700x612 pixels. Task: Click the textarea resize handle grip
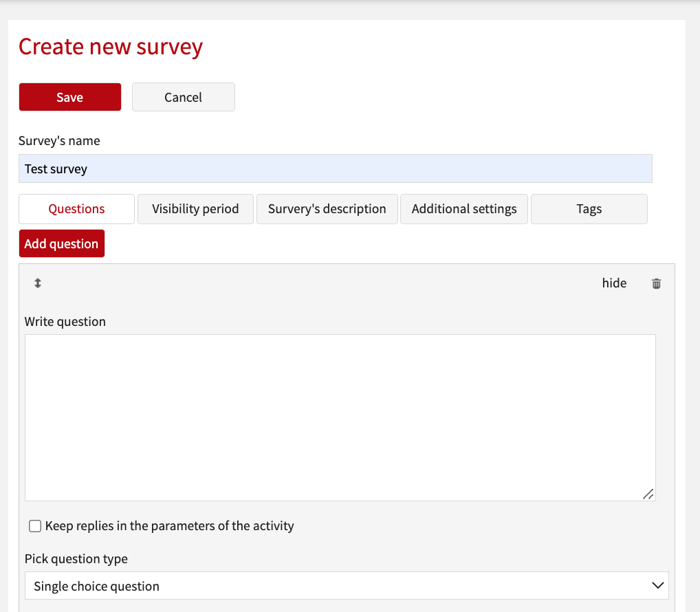pyautogui.click(x=648, y=494)
